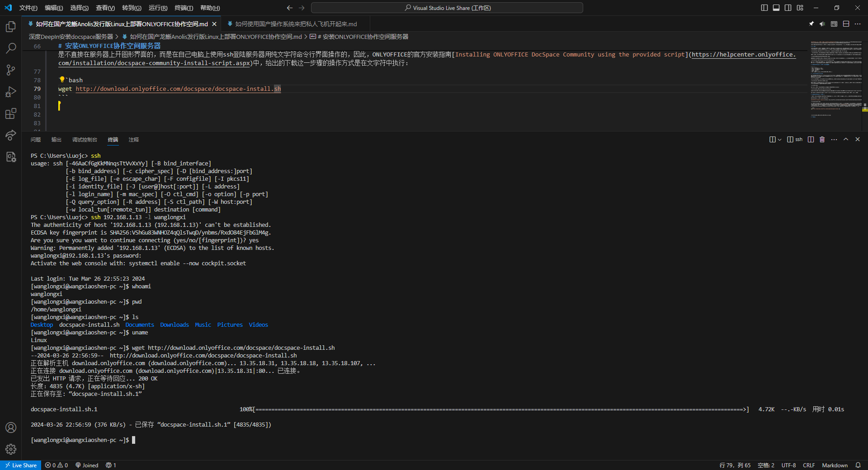
Task: Open Run and Debug view
Action: coord(11,92)
